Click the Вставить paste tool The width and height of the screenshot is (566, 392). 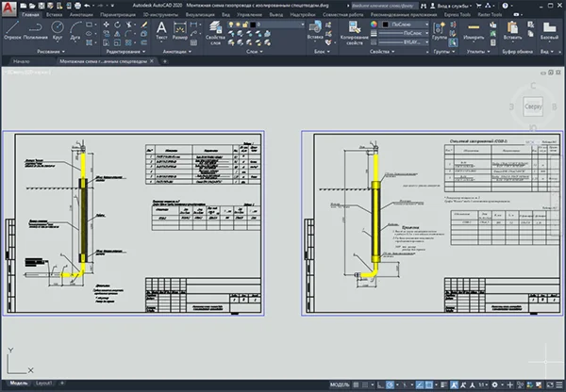(512, 30)
